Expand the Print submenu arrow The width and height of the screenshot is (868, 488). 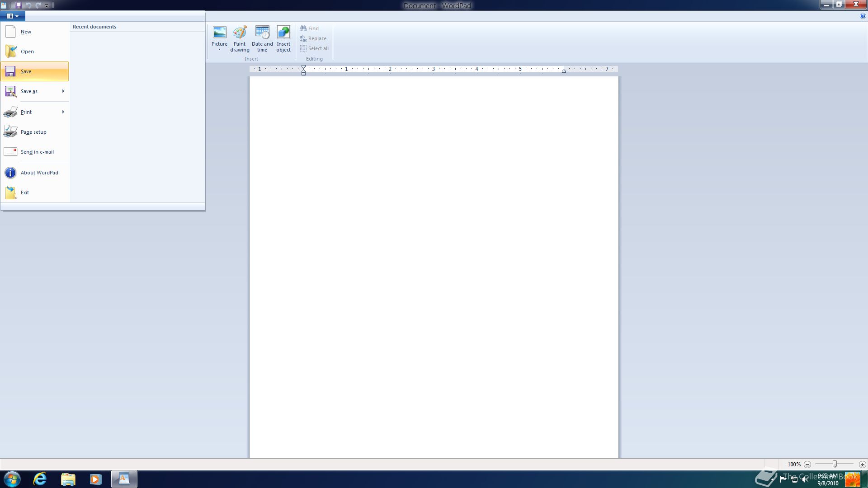point(63,112)
